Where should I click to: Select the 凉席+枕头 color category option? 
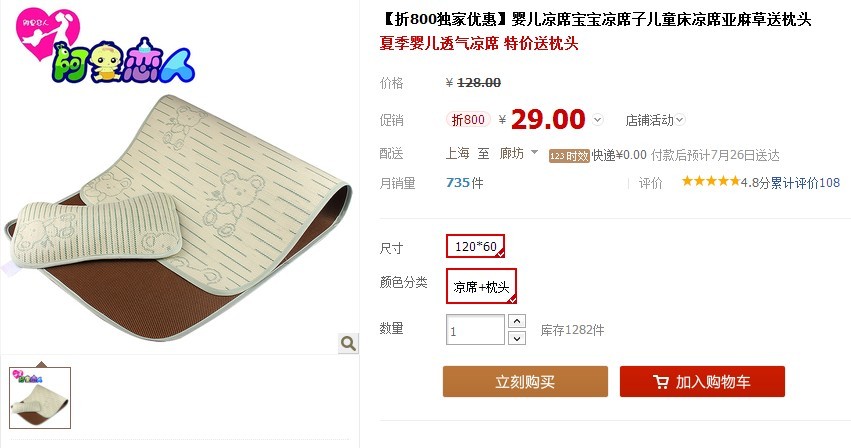coord(481,286)
